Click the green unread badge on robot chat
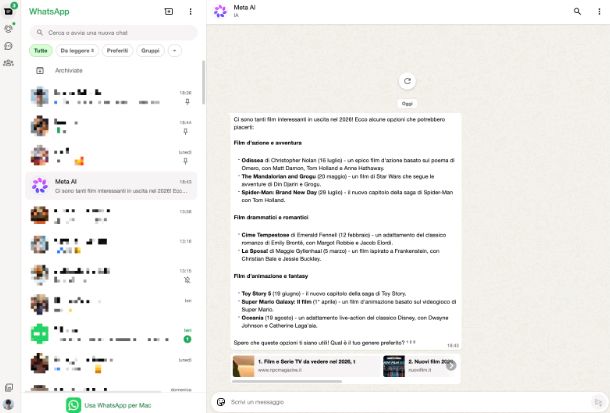The height and width of the screenshot is (413, 610). pos(187,339)
